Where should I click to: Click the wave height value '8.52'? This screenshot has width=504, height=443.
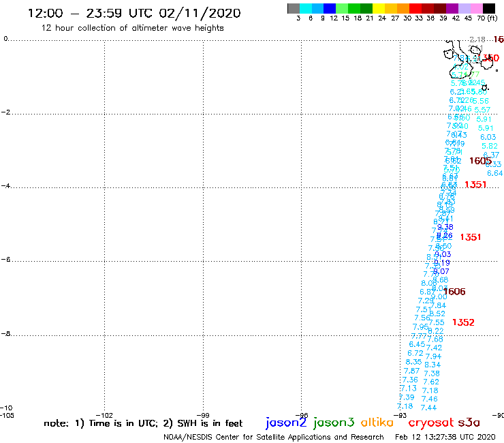click(x=437, y=314)
